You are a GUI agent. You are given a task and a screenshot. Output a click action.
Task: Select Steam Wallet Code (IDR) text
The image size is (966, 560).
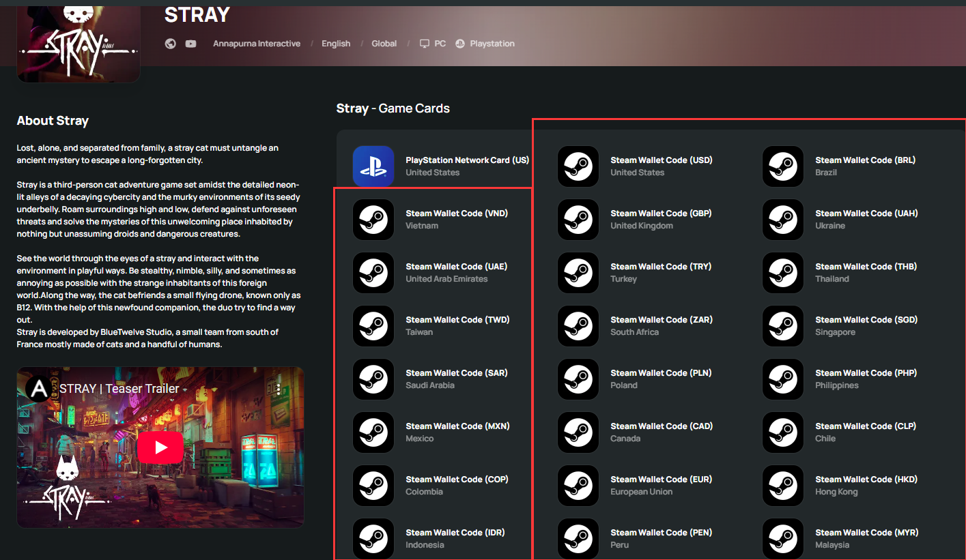click(455, 533)
